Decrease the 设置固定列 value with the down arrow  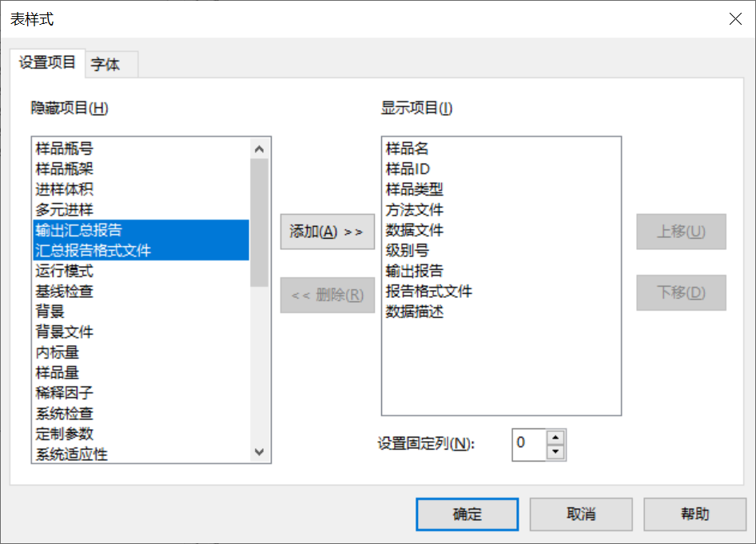(x=555, y=452)
